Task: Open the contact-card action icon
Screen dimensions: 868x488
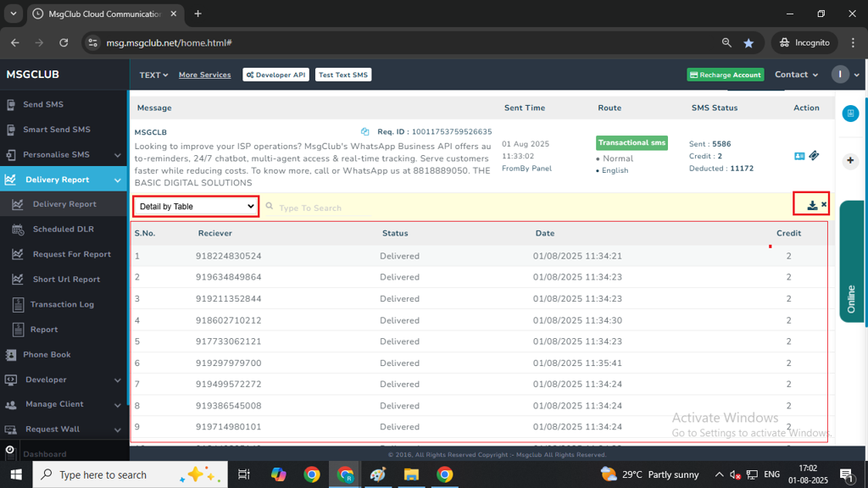Action: tap(799, 156)
